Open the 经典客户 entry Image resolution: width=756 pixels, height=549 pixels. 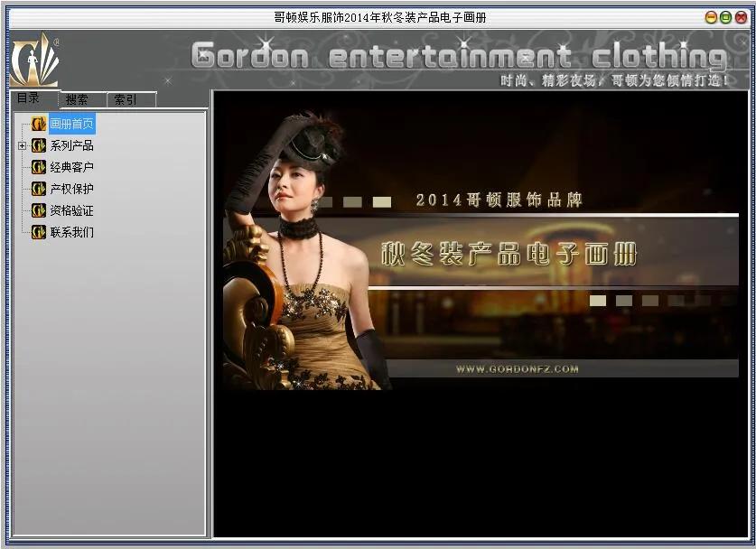click(72, 167)
